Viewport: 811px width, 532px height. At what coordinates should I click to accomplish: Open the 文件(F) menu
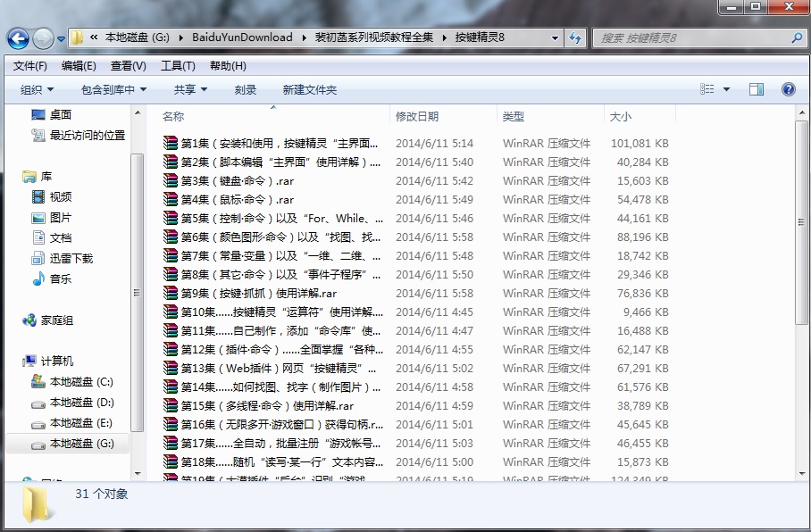tap(30, 66)
